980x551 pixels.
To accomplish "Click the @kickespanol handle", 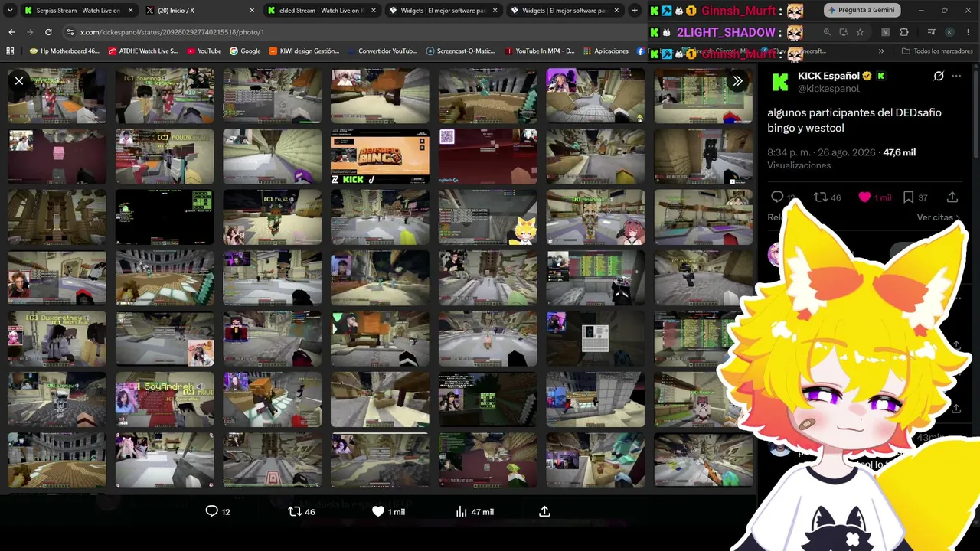I will tap(828, 89).
